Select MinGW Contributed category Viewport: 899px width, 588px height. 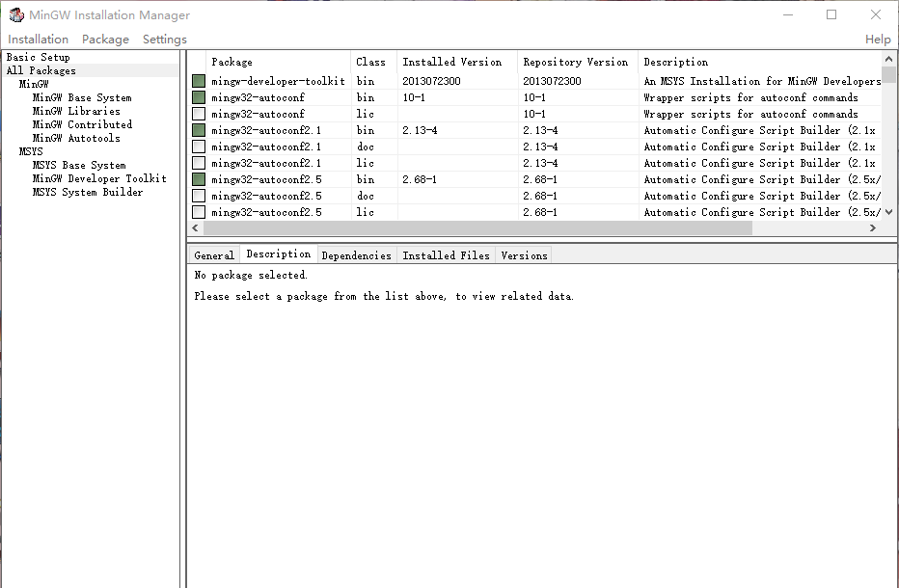[x=82, y=124]
